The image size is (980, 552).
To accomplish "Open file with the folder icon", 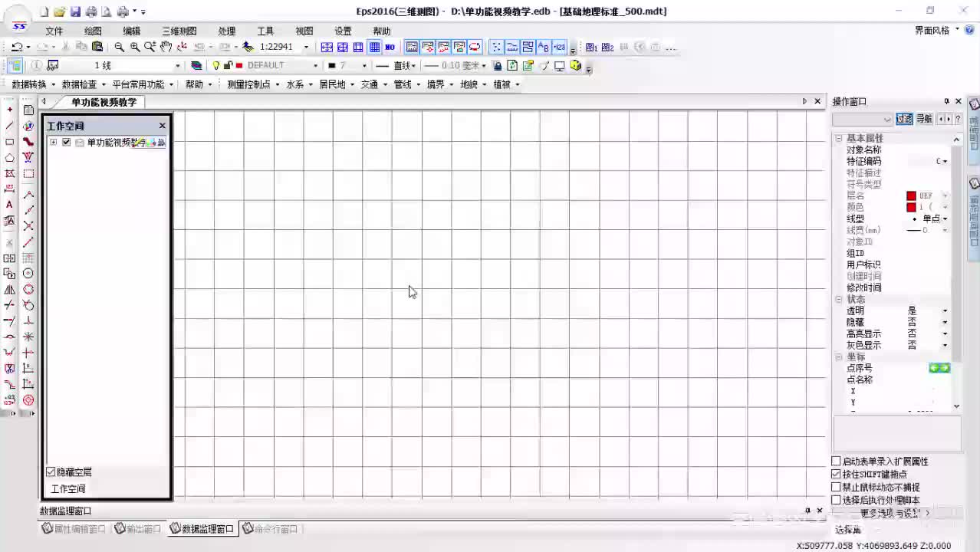I will coord(59,11).
